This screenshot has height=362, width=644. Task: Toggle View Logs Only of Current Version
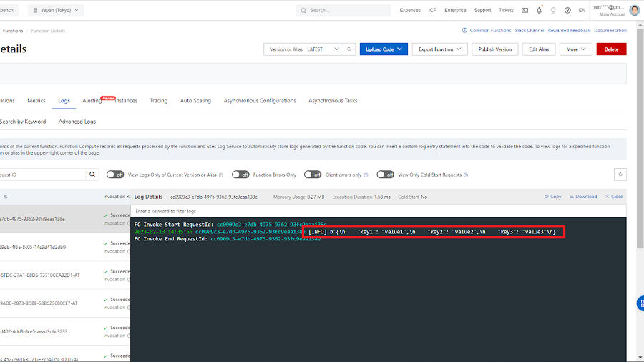click(x=116, y=175)
